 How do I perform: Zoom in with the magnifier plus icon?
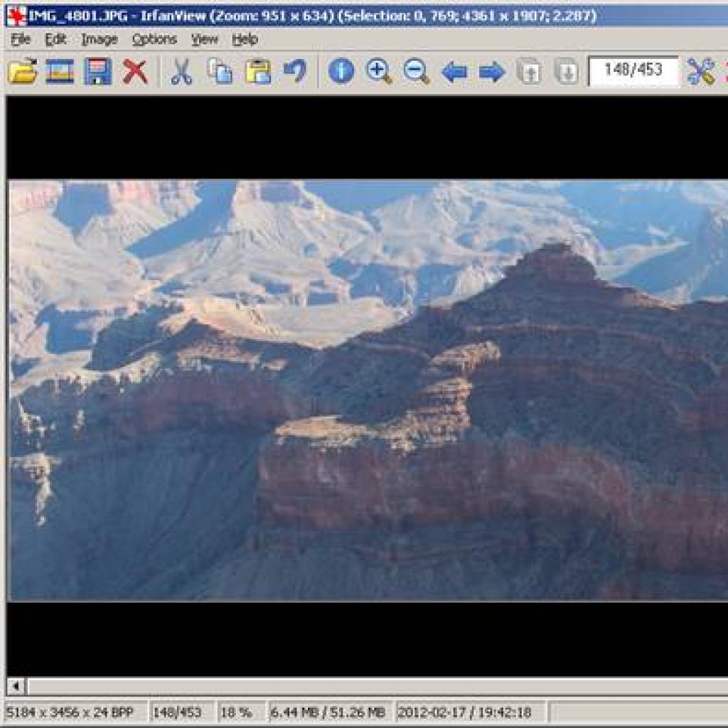tap(380, 72)
